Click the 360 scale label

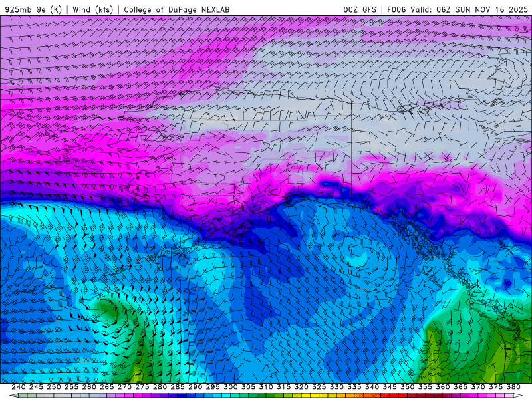pos(442,387)
